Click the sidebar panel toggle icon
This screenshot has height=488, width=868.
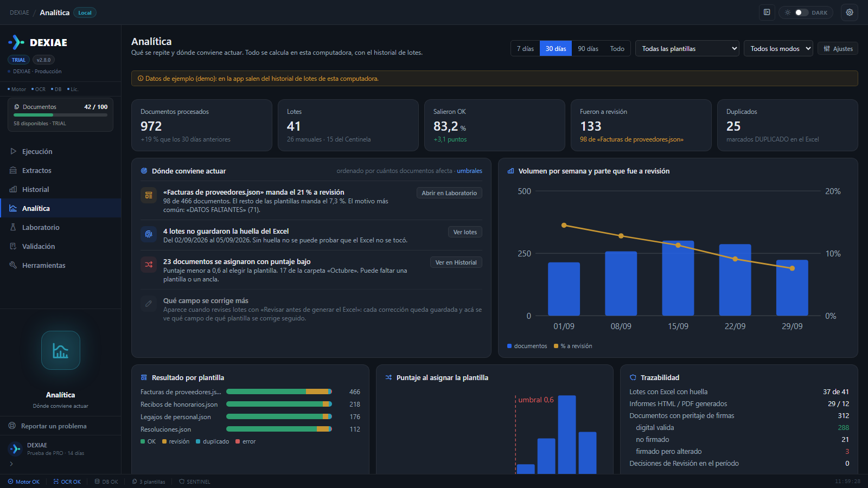767,12
